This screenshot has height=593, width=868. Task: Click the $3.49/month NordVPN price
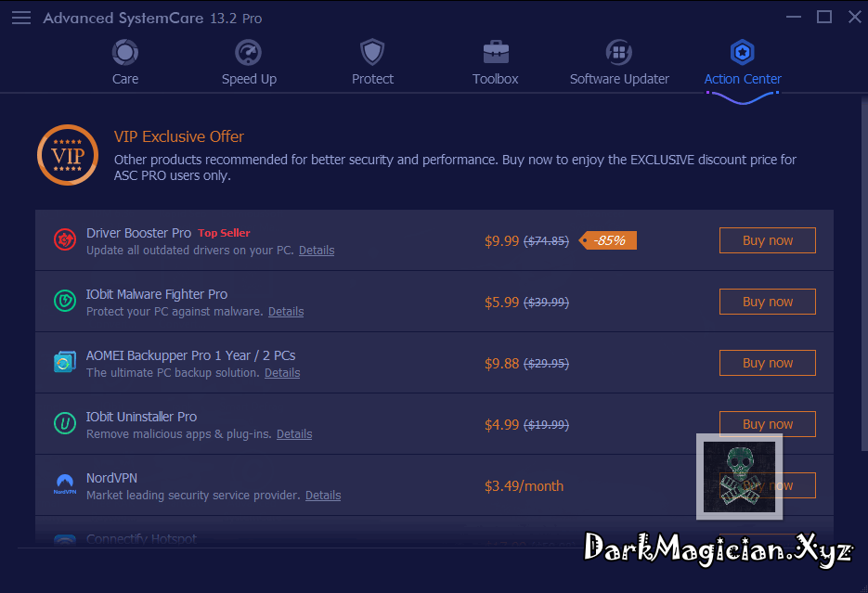click(525, 486)
